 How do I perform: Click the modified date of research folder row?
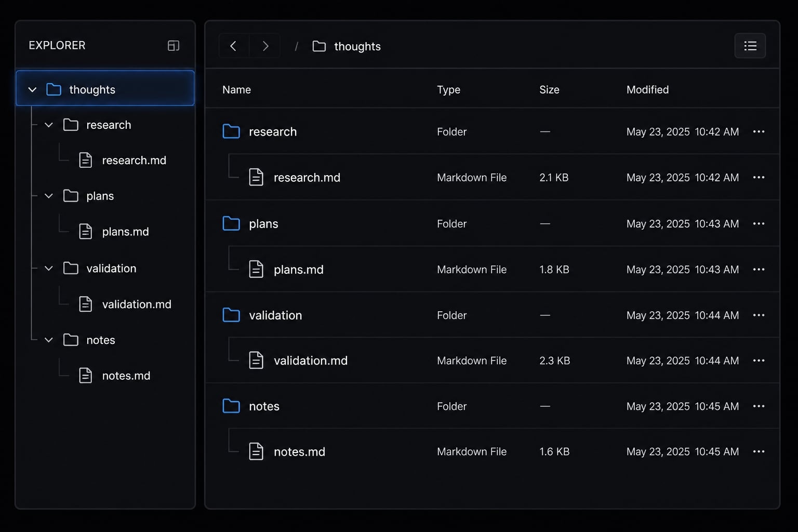click(683, 131)
